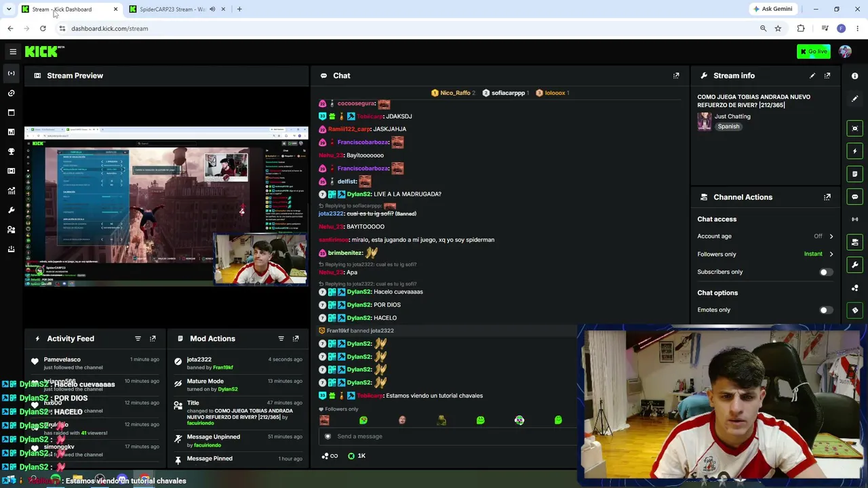
Task: Click the Spanish language tag
Action: (x=728, y=127)
